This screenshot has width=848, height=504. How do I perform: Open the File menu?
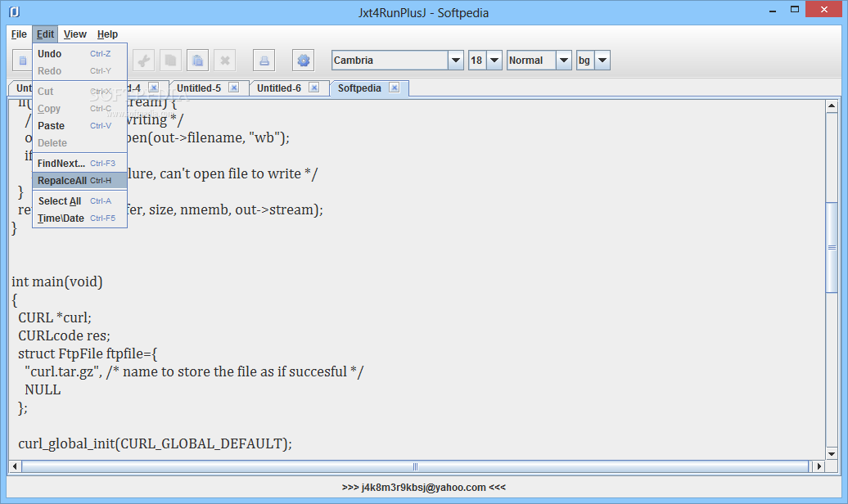click(x=19, y=34)
